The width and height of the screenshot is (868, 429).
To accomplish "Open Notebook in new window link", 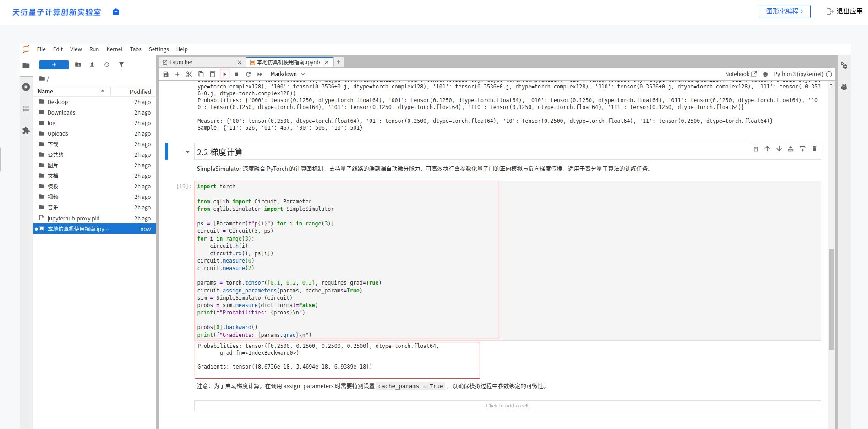I will pos(741,74).
